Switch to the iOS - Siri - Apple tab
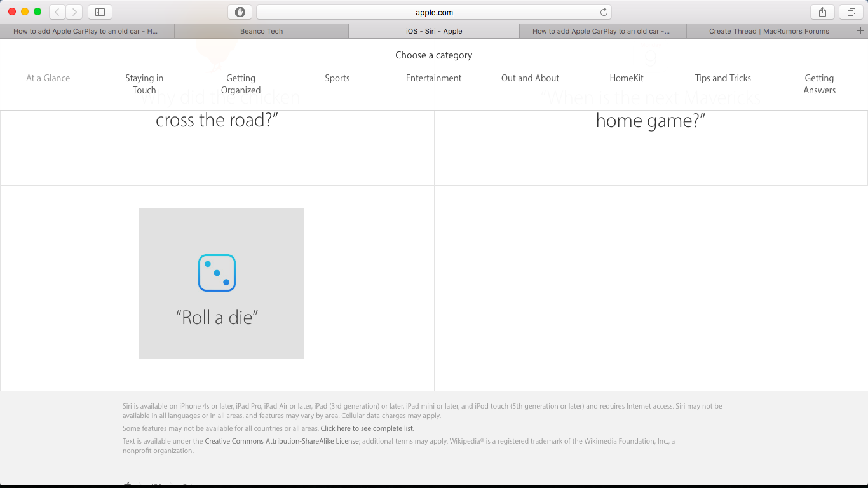The width and height of the screenshot is (868, 488). tap(434, 31)
